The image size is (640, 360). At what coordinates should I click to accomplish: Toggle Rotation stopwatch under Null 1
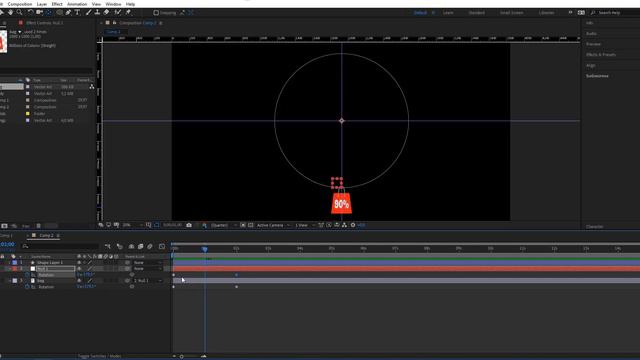(x=27, y=275)
